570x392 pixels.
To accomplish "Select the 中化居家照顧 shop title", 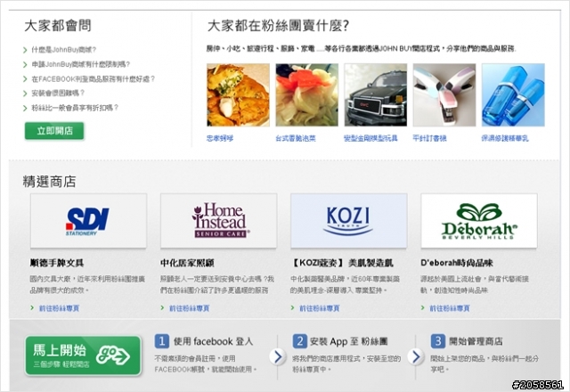I will pos(187,263).
